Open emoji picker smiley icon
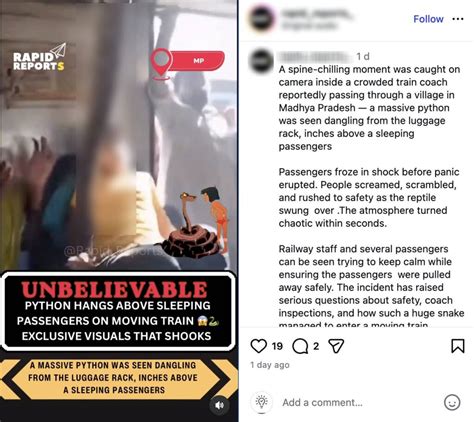Viewport: 474px width, 422px height. [452, 402]
